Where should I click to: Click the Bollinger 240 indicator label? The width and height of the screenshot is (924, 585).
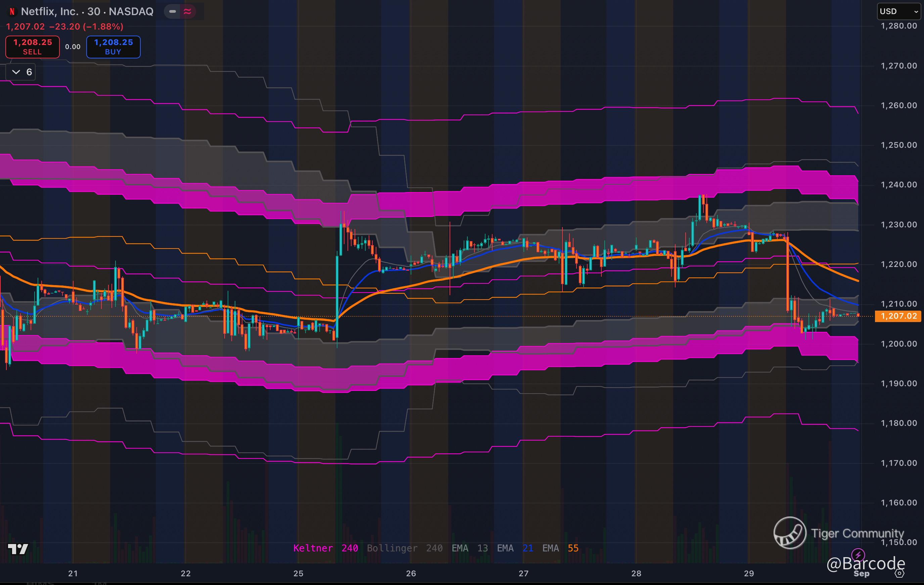click(x=405, y=548)
